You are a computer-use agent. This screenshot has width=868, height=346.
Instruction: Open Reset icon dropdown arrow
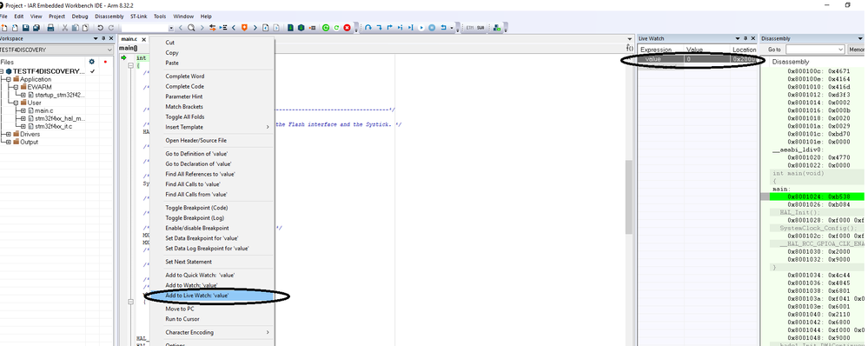452,28
